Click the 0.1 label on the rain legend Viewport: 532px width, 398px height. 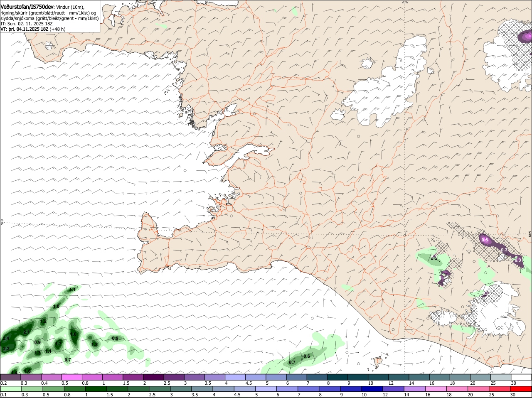[x=3, y=395]
